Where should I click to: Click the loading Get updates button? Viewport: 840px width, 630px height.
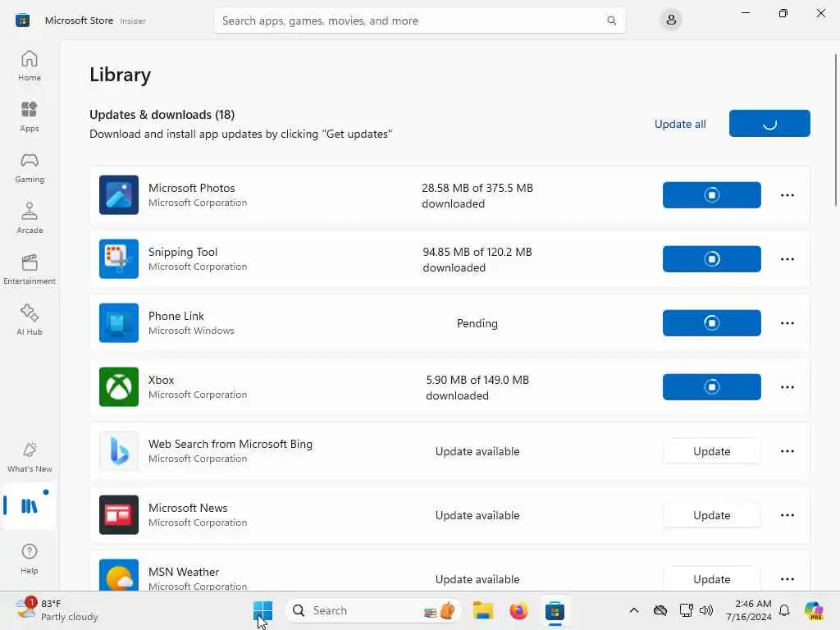pyautogui.click(x=769, y=123)
